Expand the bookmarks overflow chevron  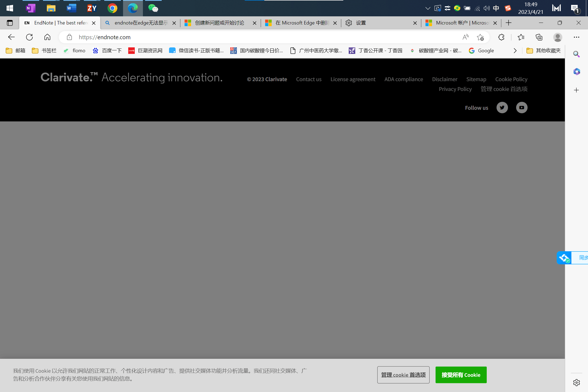[x=515, y=51]
